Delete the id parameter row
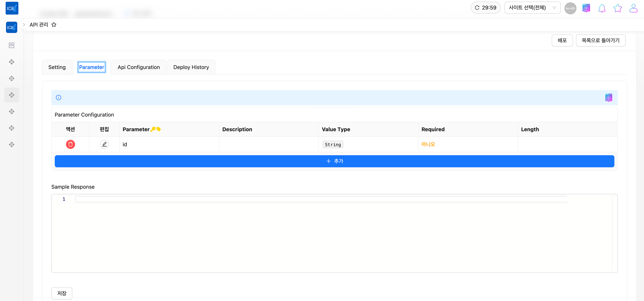644x301 pixels. coord(70,144)
